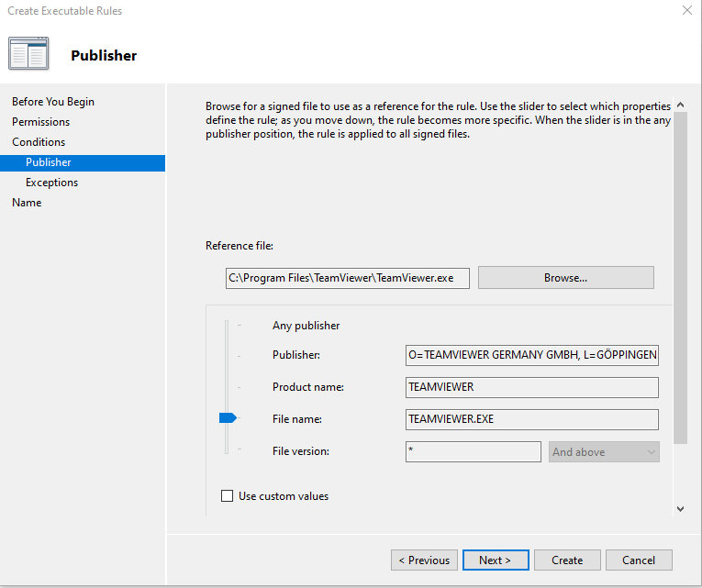Image resolution: width=702 pixels, height=588 pixels.
Task: Open the Before You Begin step
Action: (53, 102)
